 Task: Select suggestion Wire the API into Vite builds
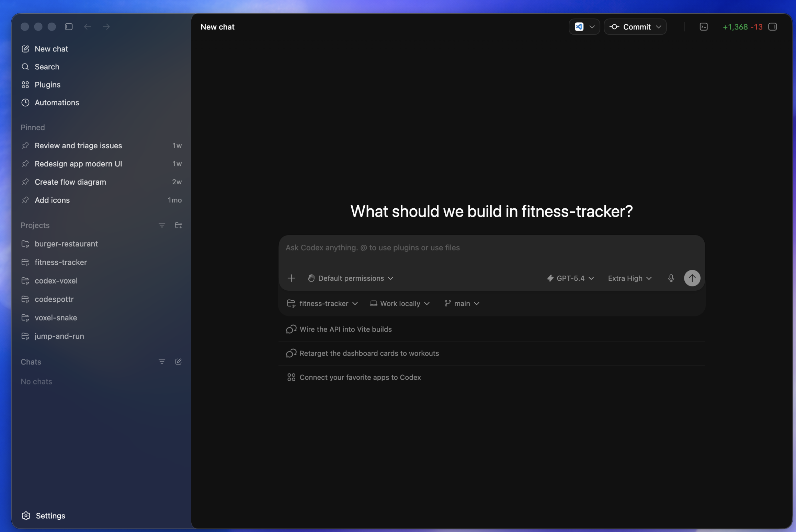pyautogui.click(x=345, y=329)
